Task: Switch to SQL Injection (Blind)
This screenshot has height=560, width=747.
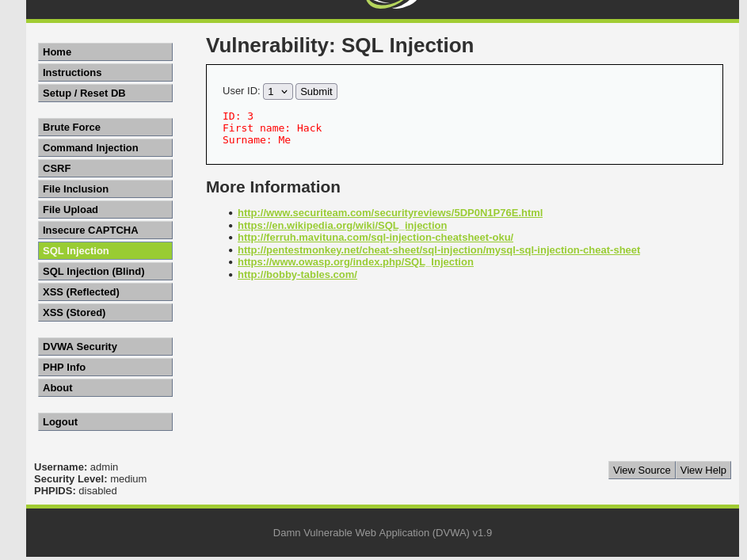Action: (x=105, y=272)
